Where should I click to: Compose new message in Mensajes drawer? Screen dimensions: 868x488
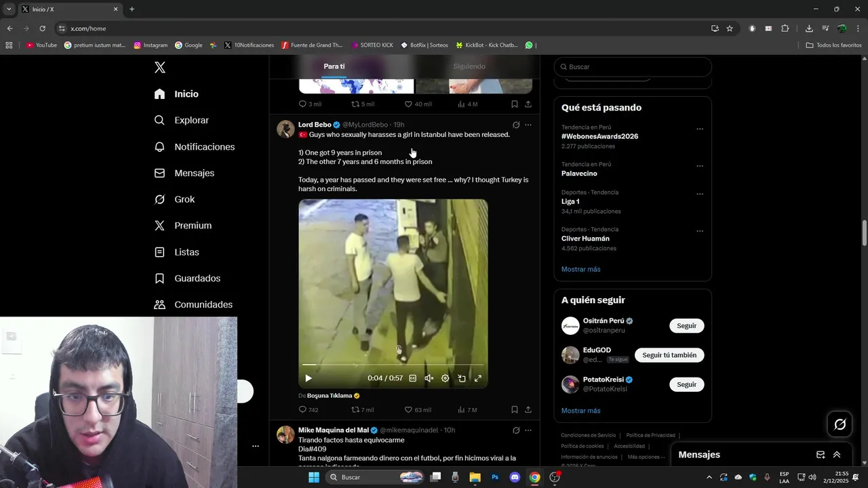[x=821, y=455]
